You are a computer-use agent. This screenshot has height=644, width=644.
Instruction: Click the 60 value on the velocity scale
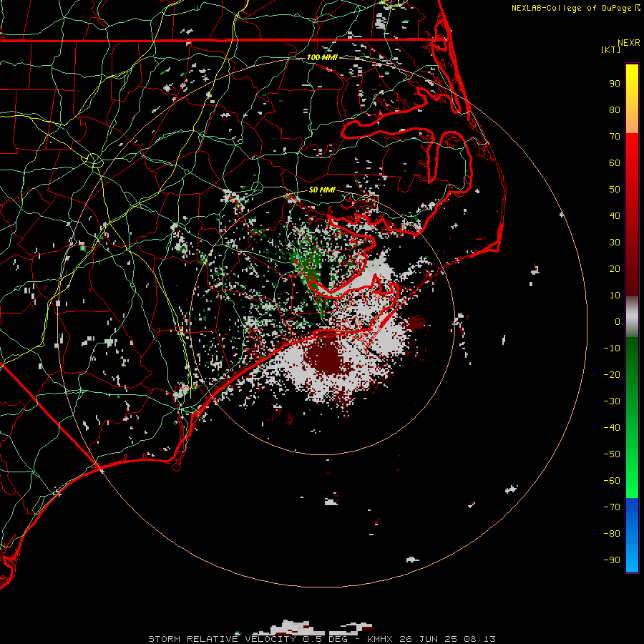tap(615, 163)
